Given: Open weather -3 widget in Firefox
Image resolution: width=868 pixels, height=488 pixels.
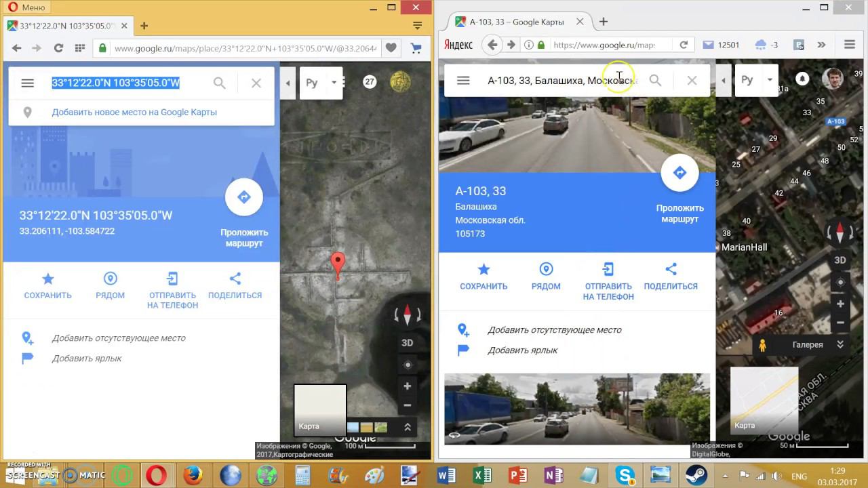Looking at the screenshot, I should [766, 45].
